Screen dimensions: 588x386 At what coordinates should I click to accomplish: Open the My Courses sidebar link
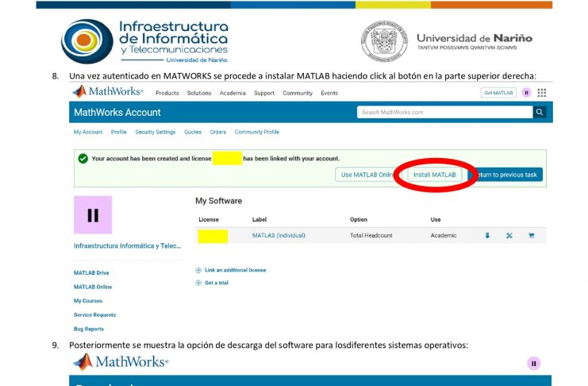point(88,301)
